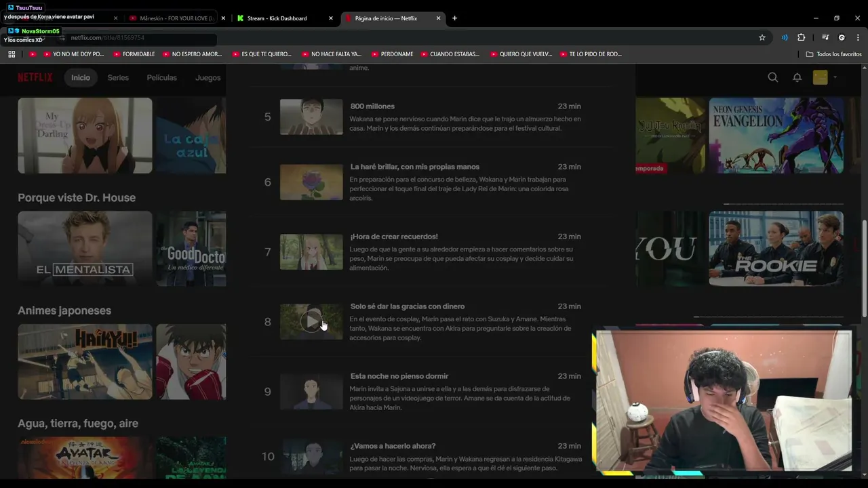Screen dimensions: 868x488
Task: Select episode 7 ¡Hora de crear recuerdos! thumbnail
Action: pyautogui.click(x=311, y=251)
